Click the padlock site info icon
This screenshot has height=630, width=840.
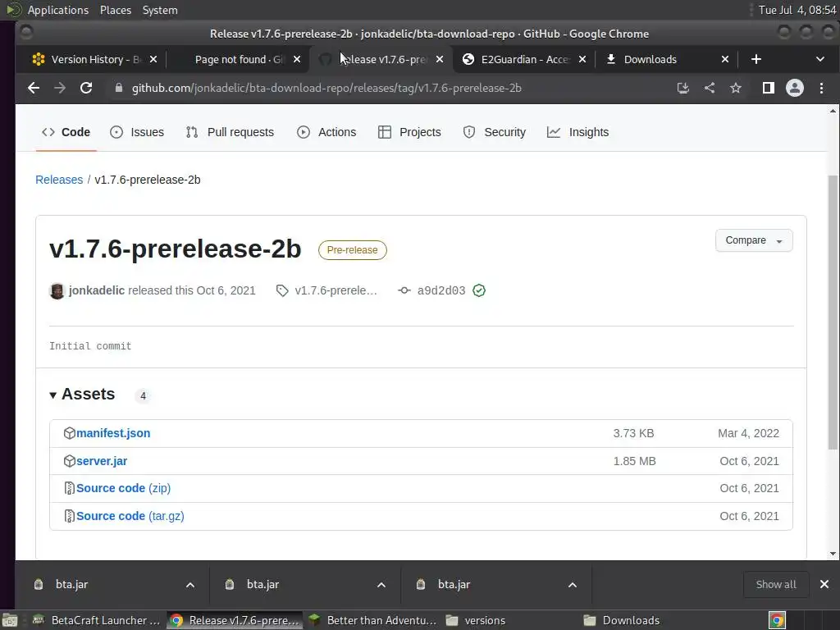119,88
